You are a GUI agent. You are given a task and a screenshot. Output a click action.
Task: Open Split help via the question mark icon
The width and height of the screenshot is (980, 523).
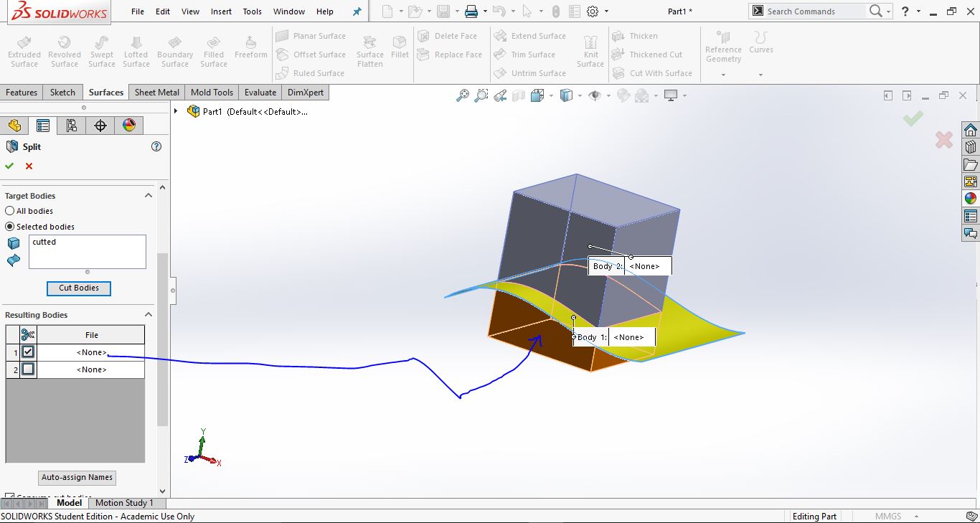click(156, 146)
